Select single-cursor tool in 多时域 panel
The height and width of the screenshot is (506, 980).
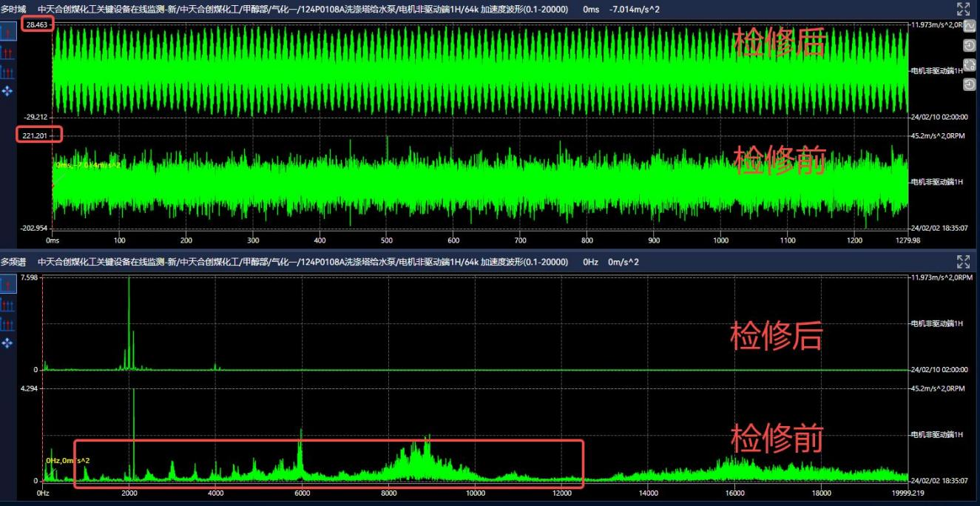coord(8,32)
